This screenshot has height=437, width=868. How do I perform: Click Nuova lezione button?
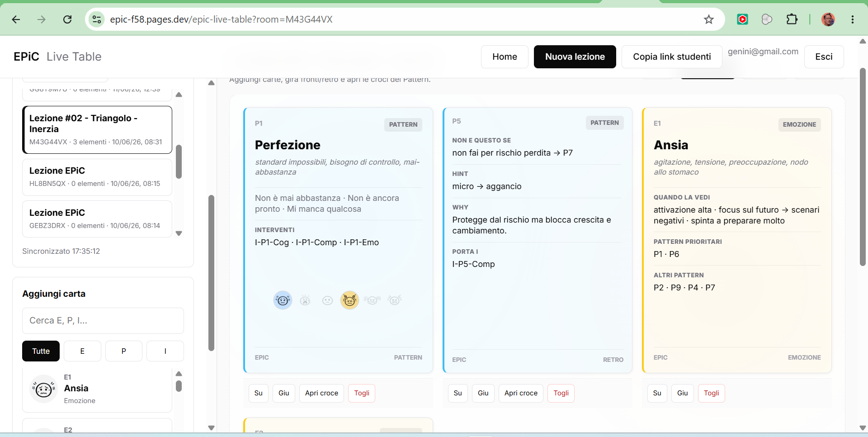[575, 57]
